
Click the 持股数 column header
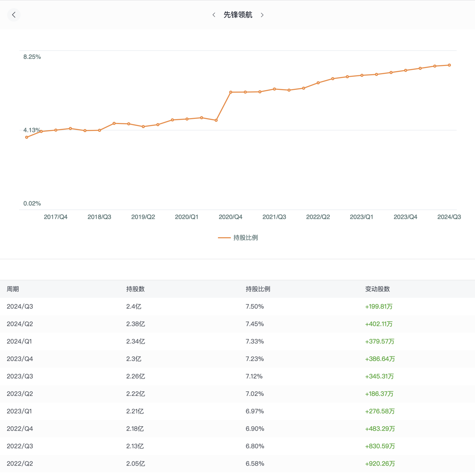pyautogui.click(x=135, y=289)
